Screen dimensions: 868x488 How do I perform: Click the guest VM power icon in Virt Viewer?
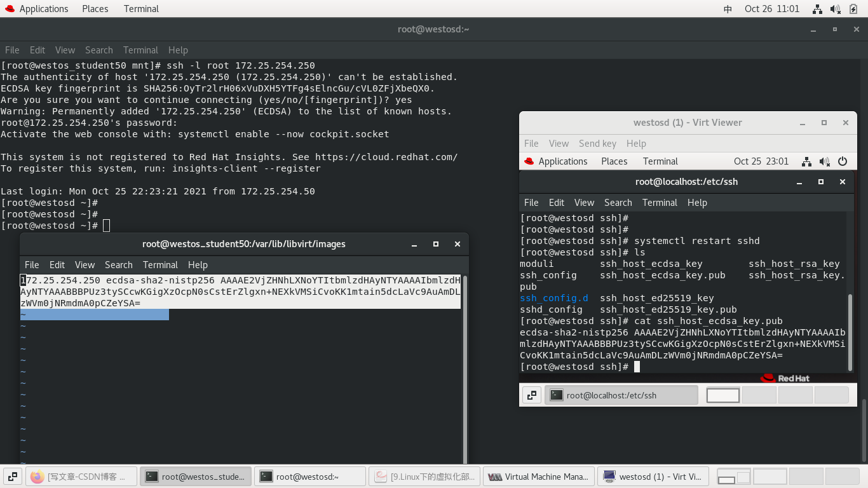tap(843, 161)
